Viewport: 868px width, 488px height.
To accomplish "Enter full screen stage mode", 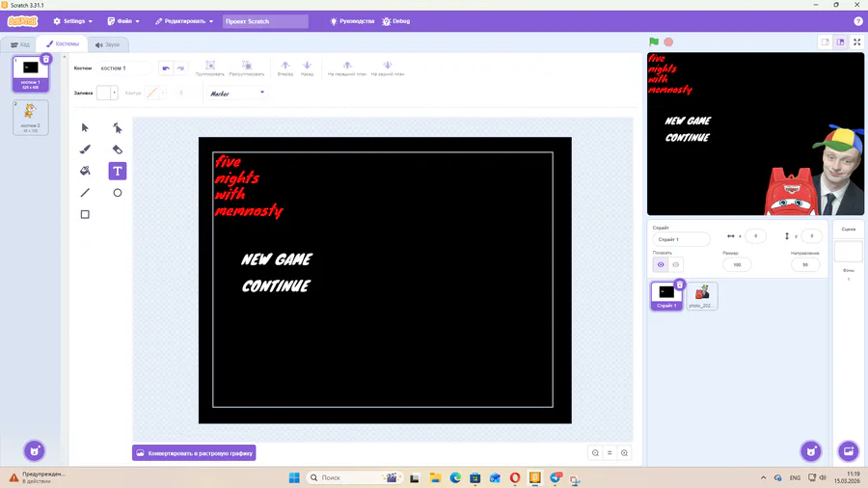I will (x=857, y=42).
